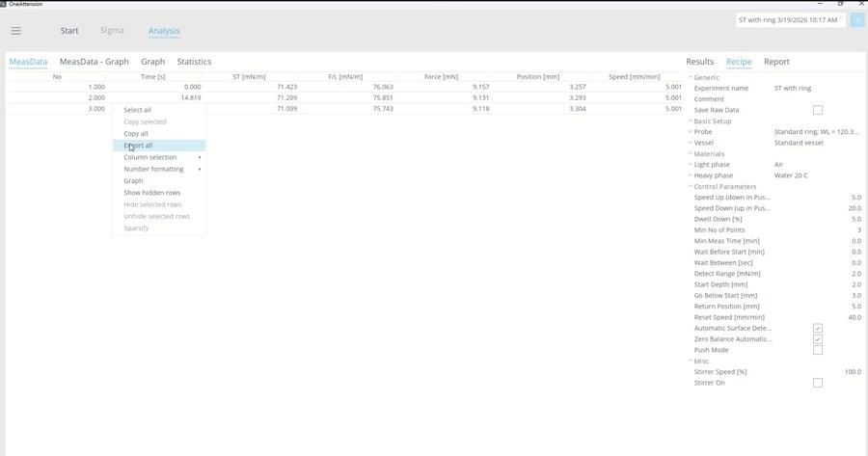
Task: Click Vessel value Standard vessel
Action: point(799,143)
